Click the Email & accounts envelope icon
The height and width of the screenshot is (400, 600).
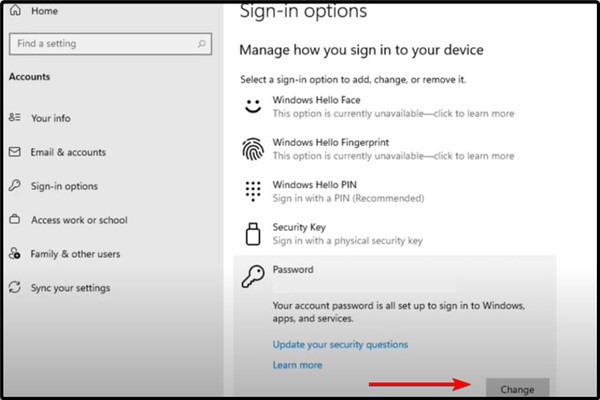pos(15,152)
